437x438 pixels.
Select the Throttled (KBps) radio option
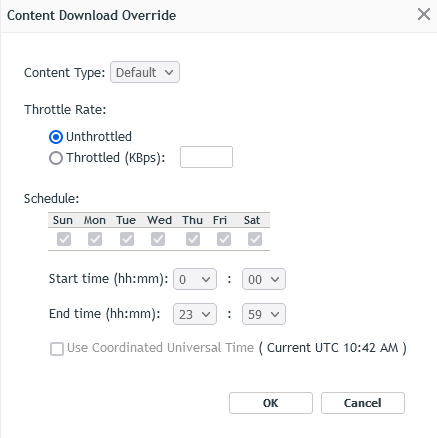[x=56, y=158]
